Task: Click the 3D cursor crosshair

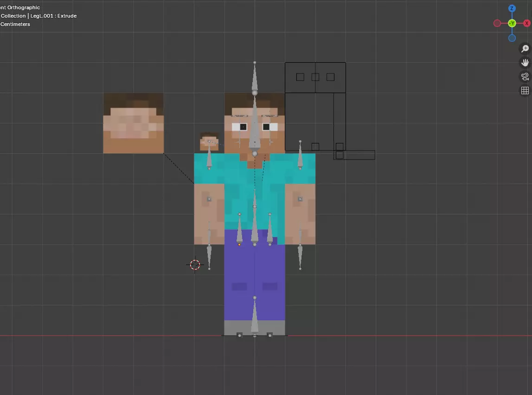Action: (195, 265)
